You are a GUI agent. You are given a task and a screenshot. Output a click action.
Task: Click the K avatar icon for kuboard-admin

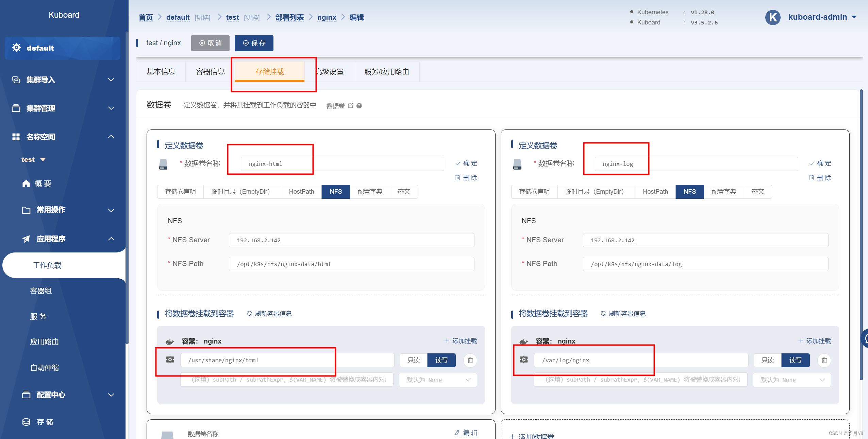[773, 17]
